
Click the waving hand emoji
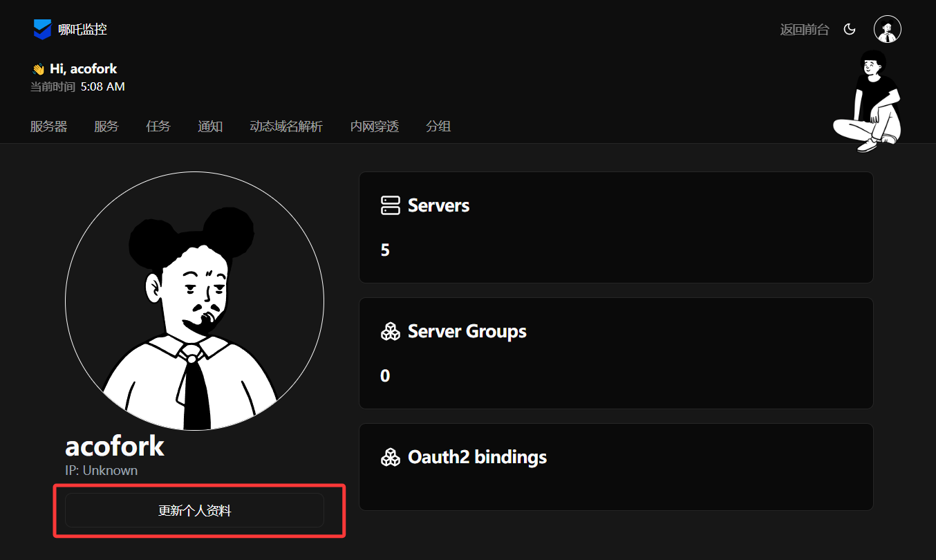click(x=38, y=69)
